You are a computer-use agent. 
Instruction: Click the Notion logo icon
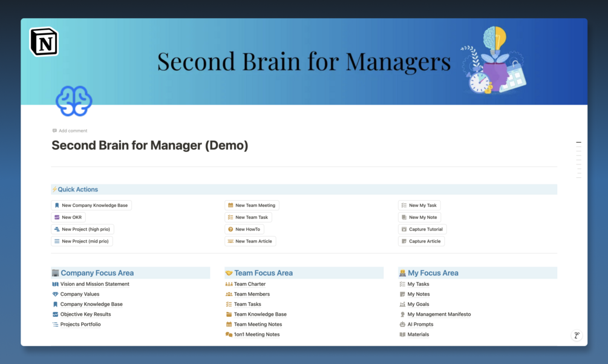[44, 42]
